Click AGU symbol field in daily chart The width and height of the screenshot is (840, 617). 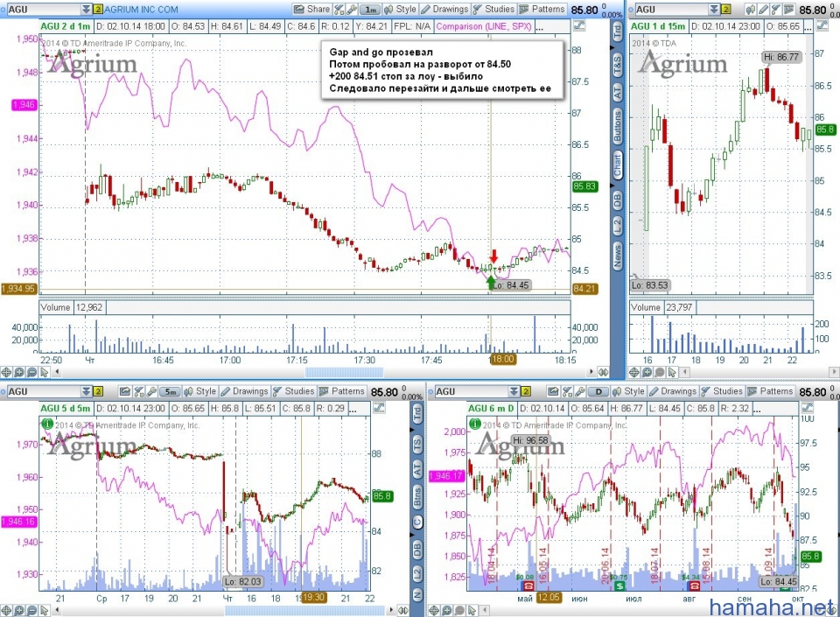click(x=472, y=391)
